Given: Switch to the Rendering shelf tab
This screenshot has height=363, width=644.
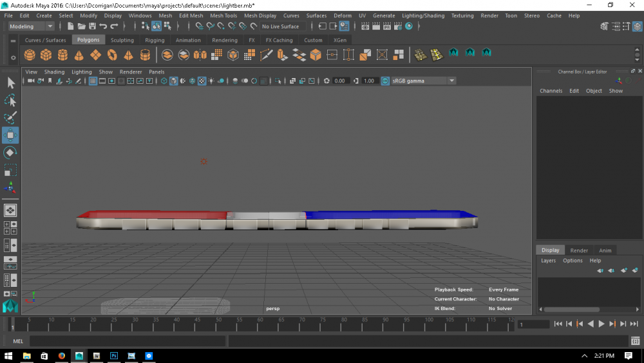Looking at the screenshot, I should (225, 40).
